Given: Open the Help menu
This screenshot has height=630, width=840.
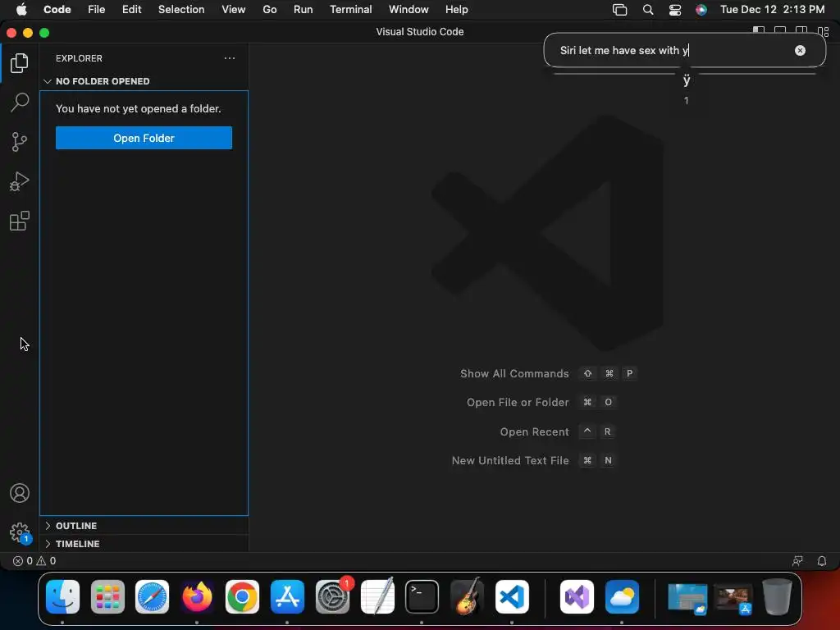Looking at the screenshot, I should point(456,9).
